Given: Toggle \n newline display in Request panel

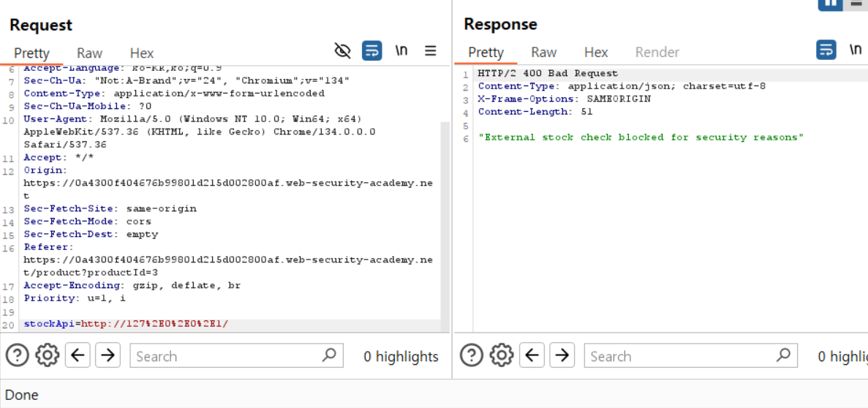Looking at the screenshot, I should [401, 50].
